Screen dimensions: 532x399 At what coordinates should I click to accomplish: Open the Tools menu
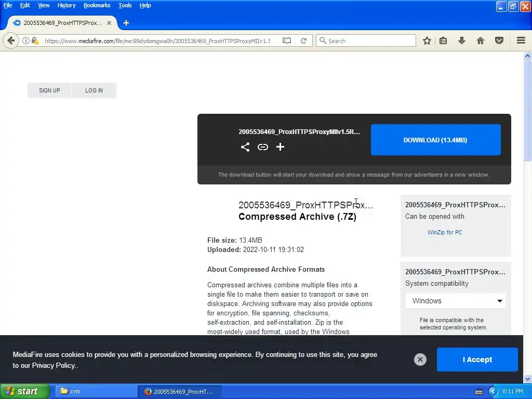125,5
